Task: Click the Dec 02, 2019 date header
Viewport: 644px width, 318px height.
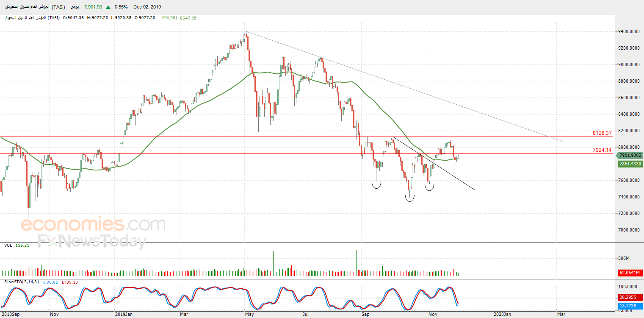Action: [x=147, y=7]
